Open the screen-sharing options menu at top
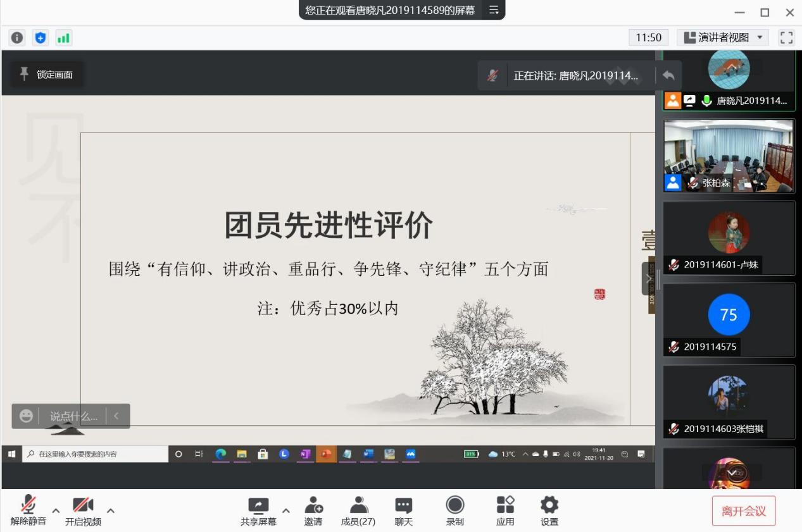 pyautogui.click(x=494, y=10)
